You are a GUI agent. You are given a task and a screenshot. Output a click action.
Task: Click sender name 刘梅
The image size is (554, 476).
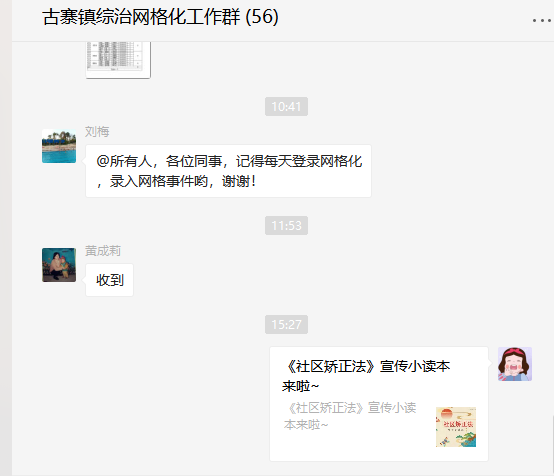point(97,132)
